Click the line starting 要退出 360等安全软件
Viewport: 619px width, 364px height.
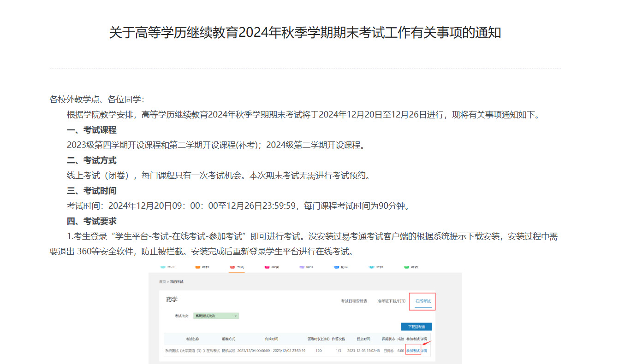tap(202, 252)
